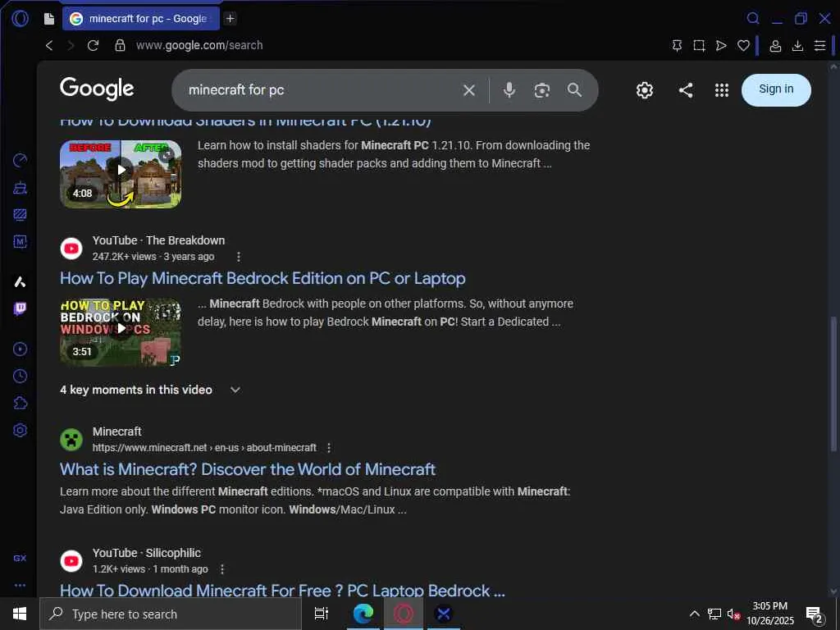The image size is (840, 630).
Task: Open the GX Corner sidebar button
Action: point(20,558)
